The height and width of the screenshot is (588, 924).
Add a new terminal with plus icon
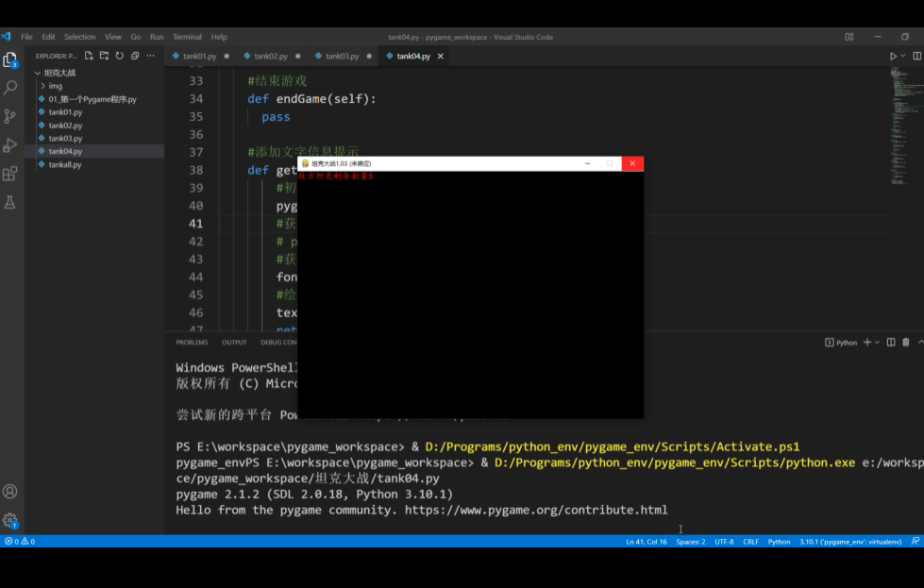point(866,343)
